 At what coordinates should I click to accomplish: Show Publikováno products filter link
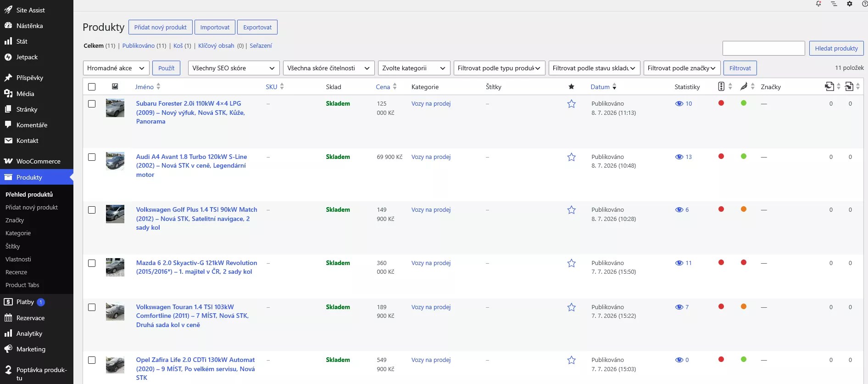pyautogui.click(x=139, y=45)
